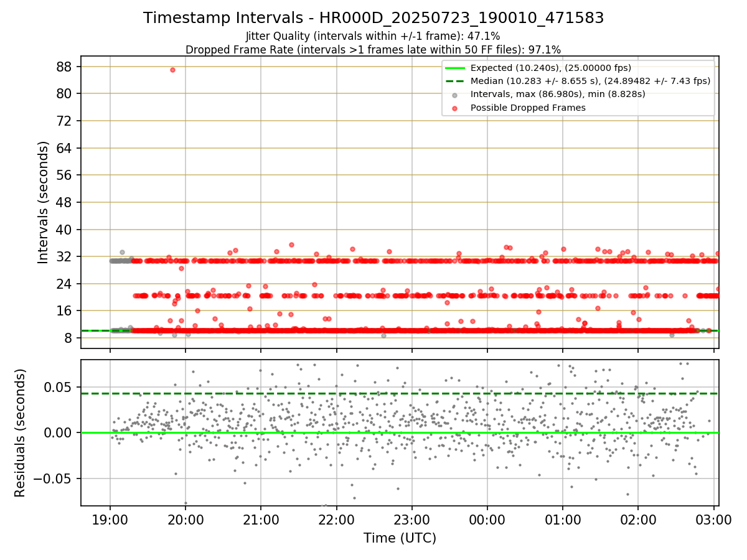Click the '0.00' tick on the residuals axis
The height and width of the screenshot is (560, 747).
[57, 432]
